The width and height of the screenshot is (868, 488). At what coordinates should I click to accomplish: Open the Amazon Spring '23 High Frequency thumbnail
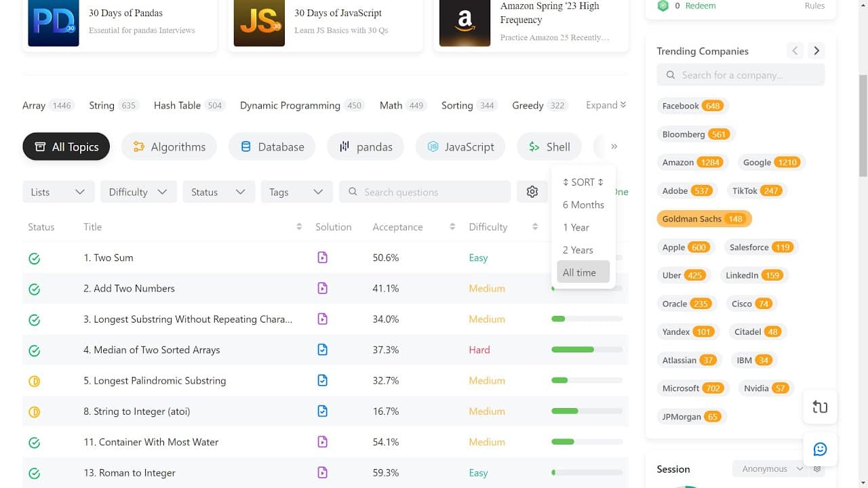click(x=465, y=22)
